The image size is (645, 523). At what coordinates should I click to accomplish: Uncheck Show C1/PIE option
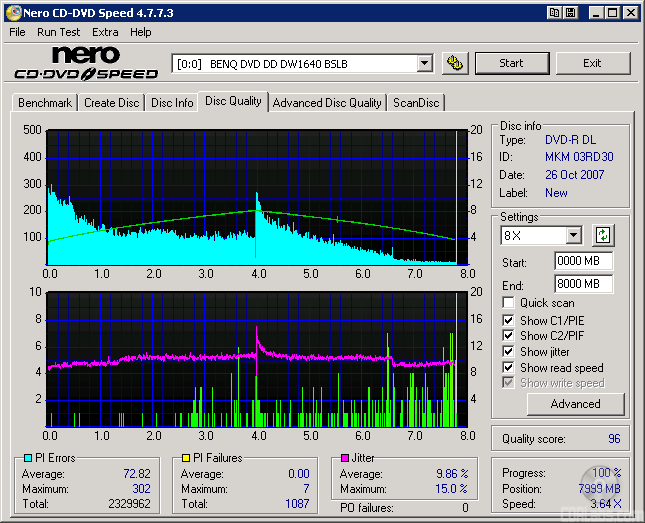[x=509, y=320]
